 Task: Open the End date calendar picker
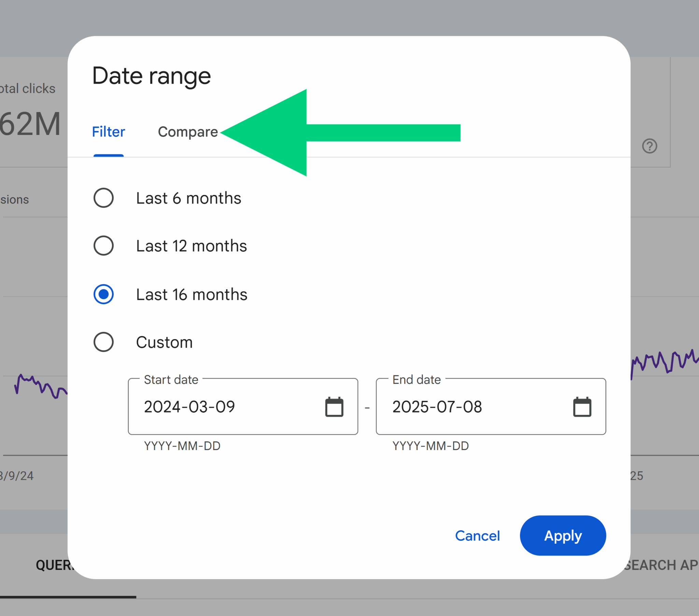(x=582, y=407)
